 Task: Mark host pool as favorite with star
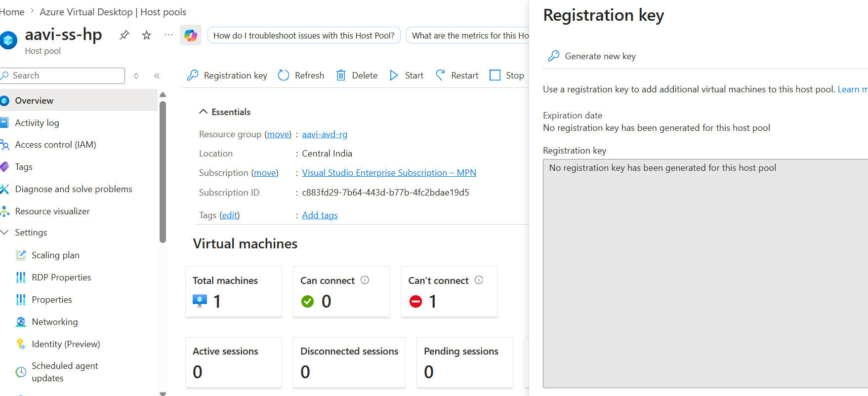point(147,35)
